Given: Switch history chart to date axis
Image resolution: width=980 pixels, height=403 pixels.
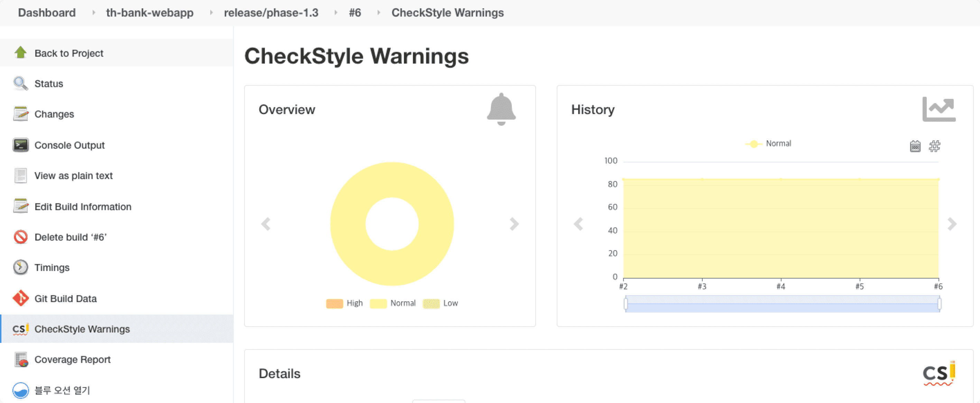Looking at the screenshot, I should 915,146.
